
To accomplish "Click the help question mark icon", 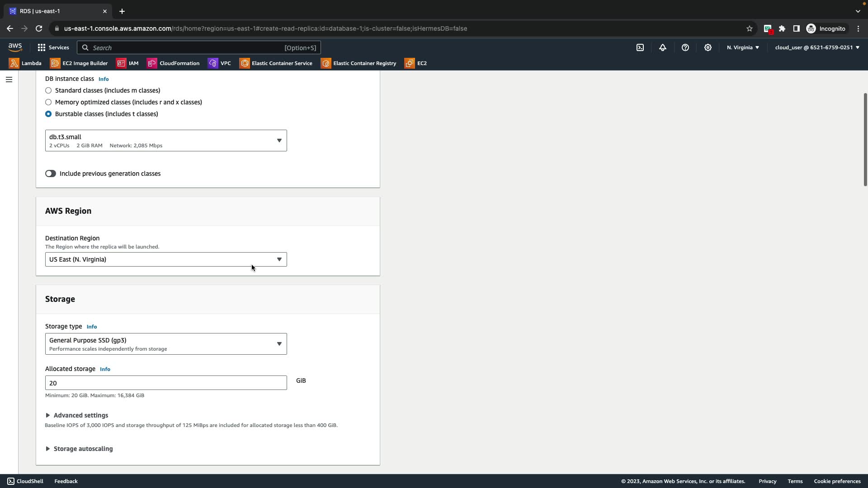I will click(x=685, y=47).
